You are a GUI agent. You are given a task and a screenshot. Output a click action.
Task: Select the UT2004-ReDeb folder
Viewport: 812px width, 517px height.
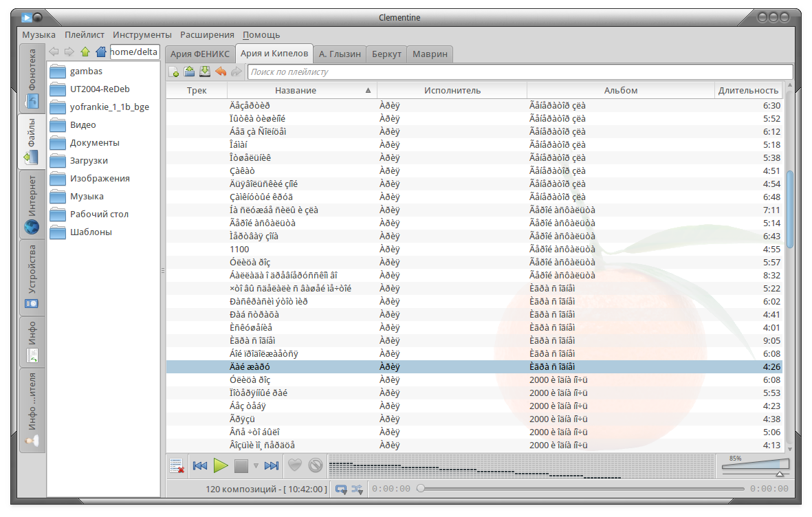(104, 89)
